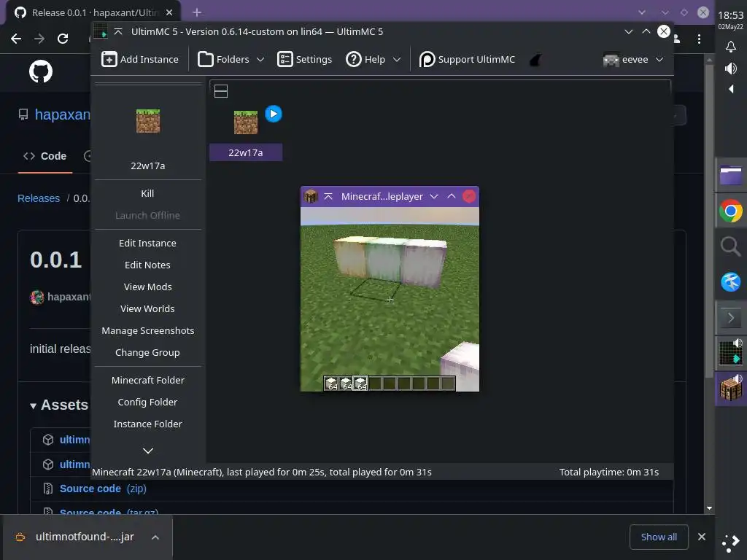747x560 pixels.
Task: Select second hotbar slot in Minecraft
Action: click(x=347, y=384)
